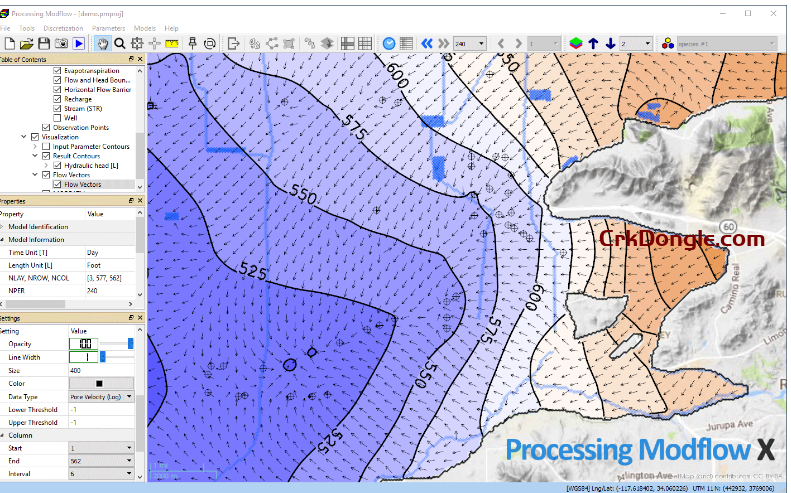
Task: Open the Help menu
Action: coord(172,28)
